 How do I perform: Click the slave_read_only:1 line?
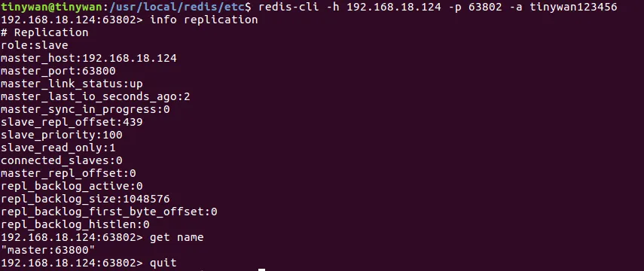click(x=58, y=148)
